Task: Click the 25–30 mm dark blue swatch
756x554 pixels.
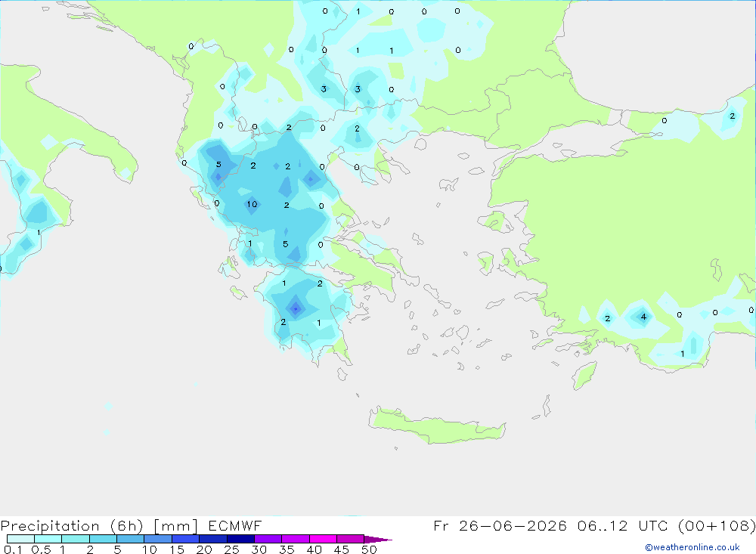Action: point(240,539)
